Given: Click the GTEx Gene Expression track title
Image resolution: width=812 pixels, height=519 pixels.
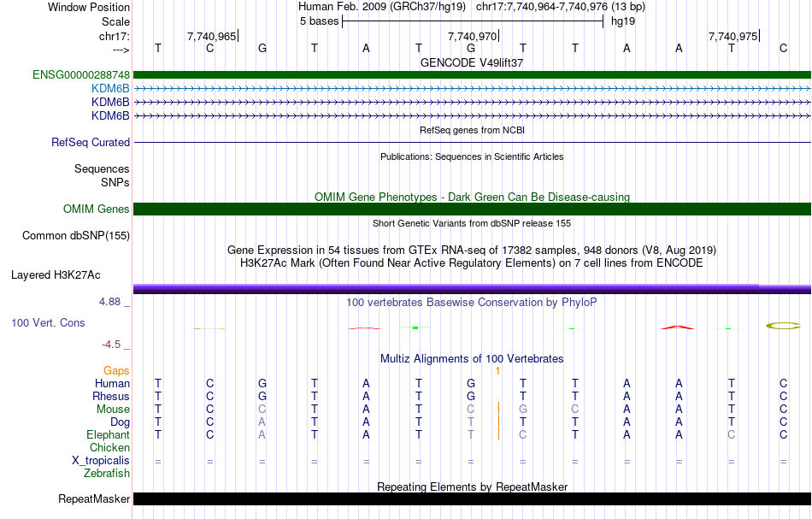Looking at the screenshot, I should pyautogui.click(x=472, y=251).
